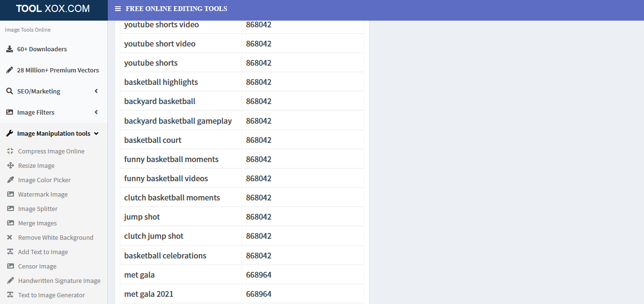
Task: Click the image icon beside Merge Images
Action: (10, 223)
